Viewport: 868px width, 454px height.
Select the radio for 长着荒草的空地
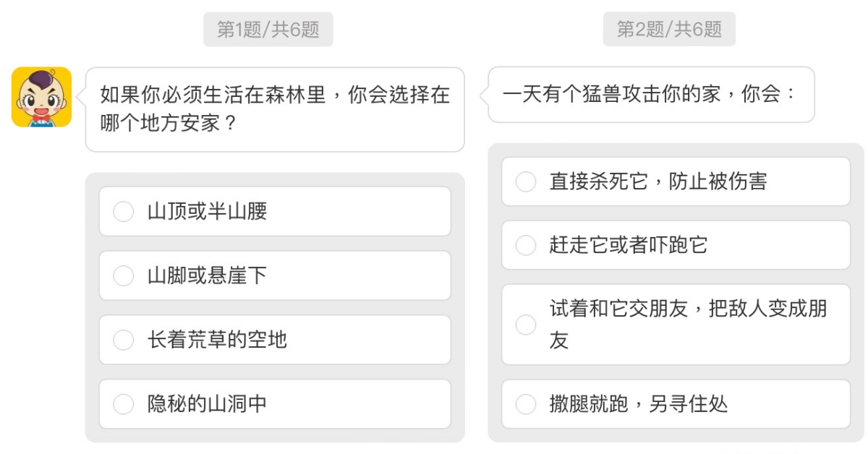(x=124, y=340)
